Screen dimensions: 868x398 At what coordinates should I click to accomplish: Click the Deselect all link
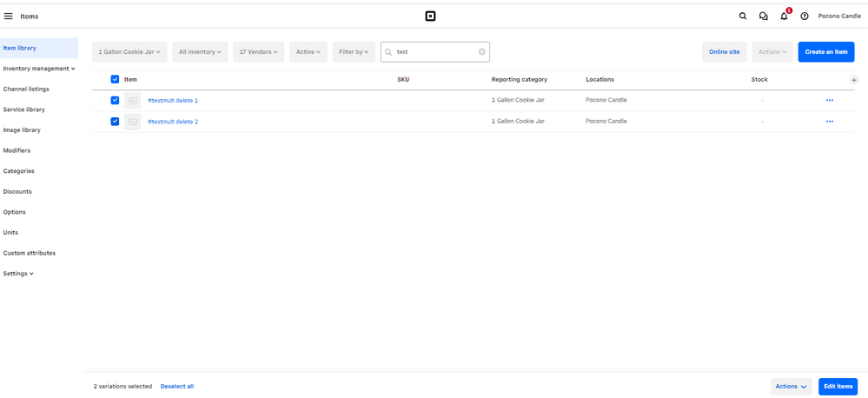(x=177, y=387)
